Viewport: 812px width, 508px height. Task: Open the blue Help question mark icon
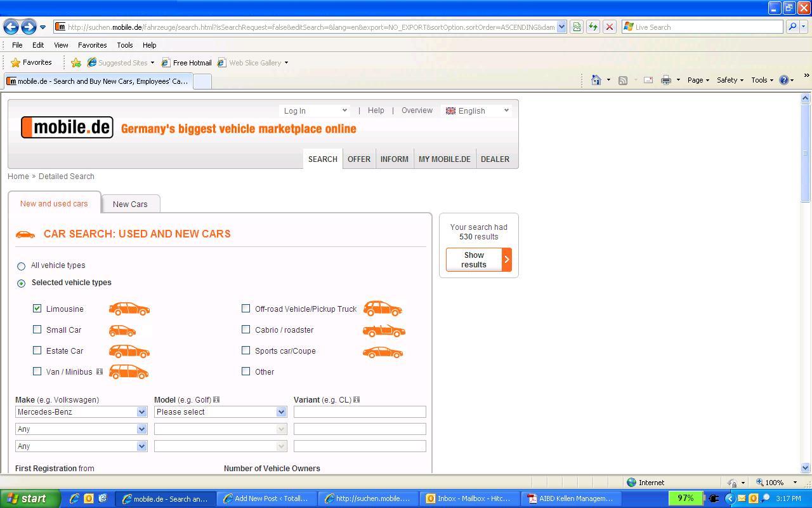[x=783, y=80]
